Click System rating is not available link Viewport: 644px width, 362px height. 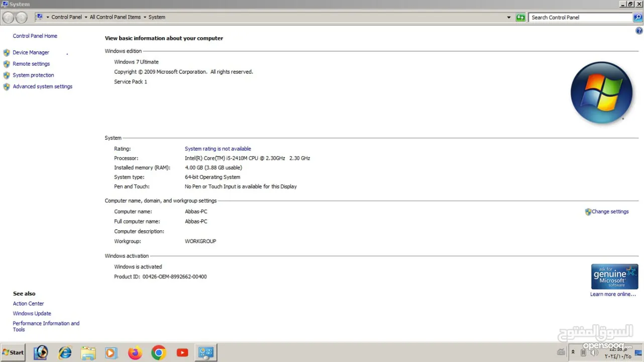coord(218,149)
